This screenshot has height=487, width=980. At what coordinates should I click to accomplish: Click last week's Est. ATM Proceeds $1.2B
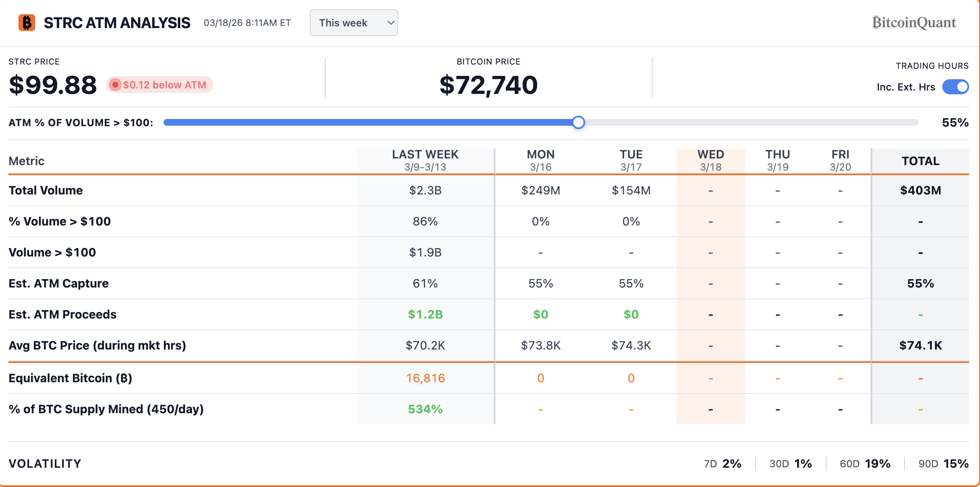(425, 314)
